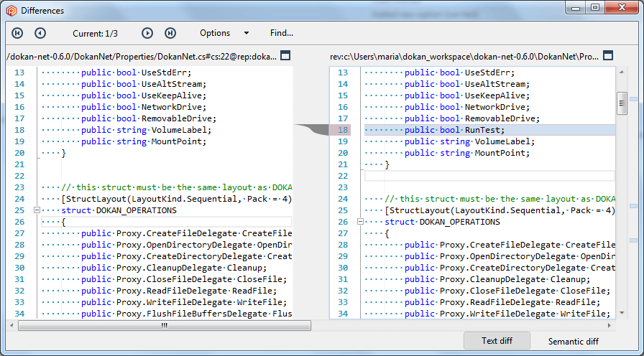Close the Differences window
Screen dimensions: 644x356
tap(621, 8)
